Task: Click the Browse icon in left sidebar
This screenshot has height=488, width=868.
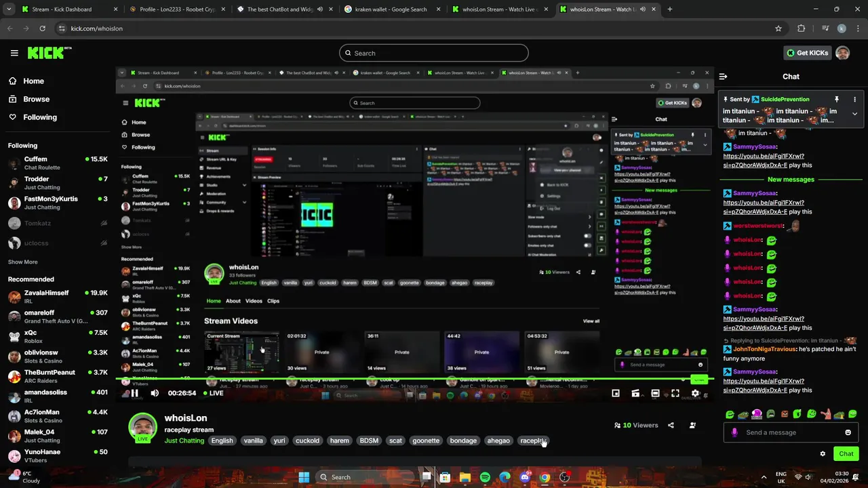Action: click(13, 99)
